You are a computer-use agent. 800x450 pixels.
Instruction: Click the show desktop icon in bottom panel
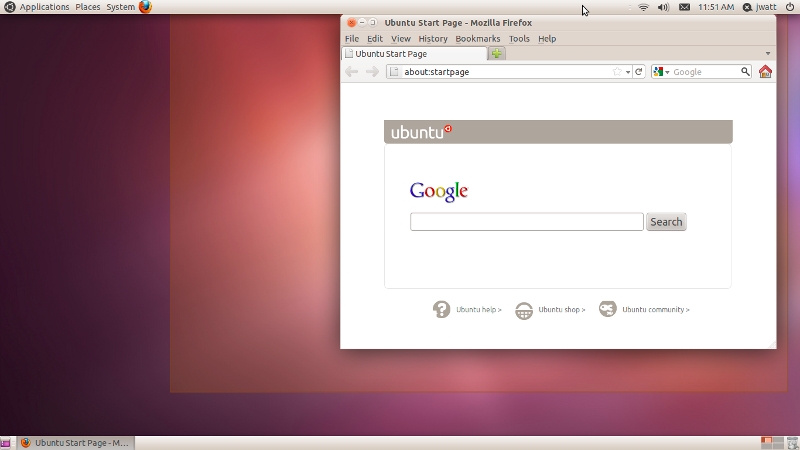(x=5, y=443)
